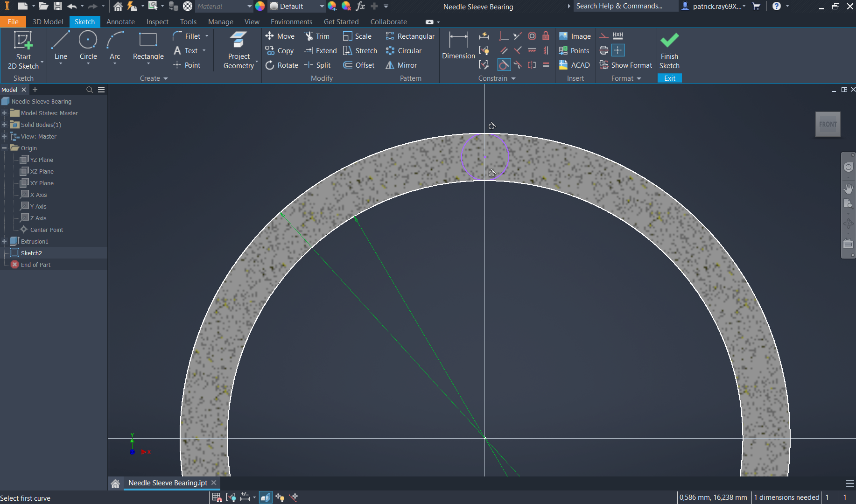
Task: Click the FRONT face of ViewCube
Action: click(x=828, y=124)
